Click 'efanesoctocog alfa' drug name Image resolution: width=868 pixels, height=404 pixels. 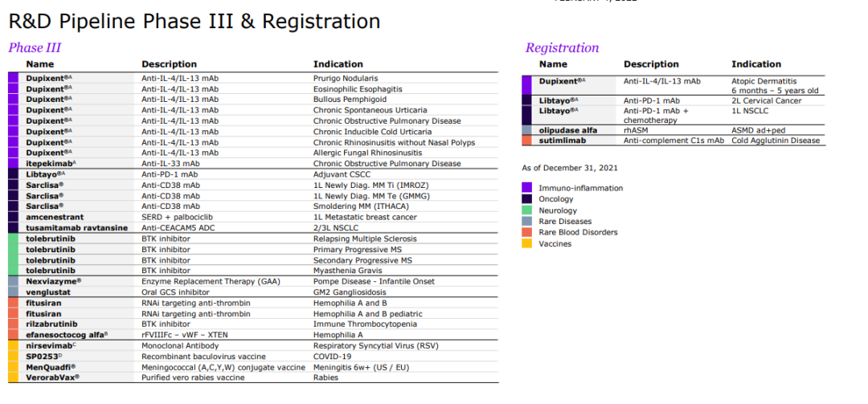[x=67, y=335]
